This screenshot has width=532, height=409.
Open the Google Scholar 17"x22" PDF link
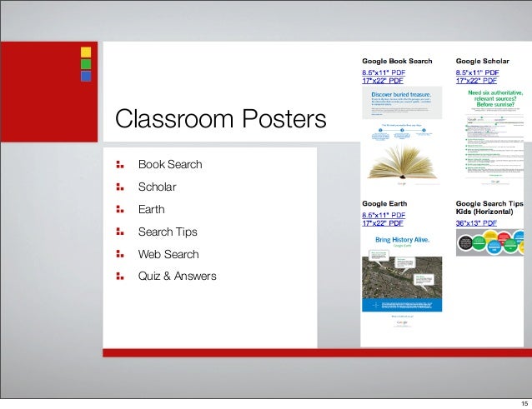click(476, 81)
